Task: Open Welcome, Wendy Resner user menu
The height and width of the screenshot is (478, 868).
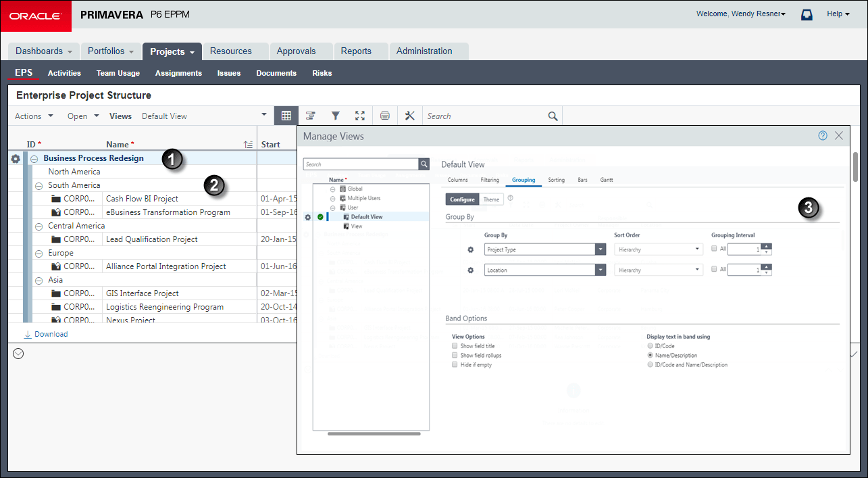Action: click(741, 14)
